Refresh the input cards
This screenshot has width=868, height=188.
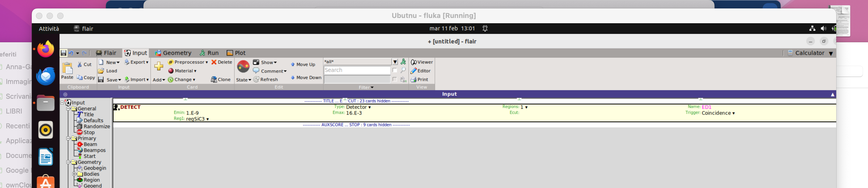click(x=265, y=79)
